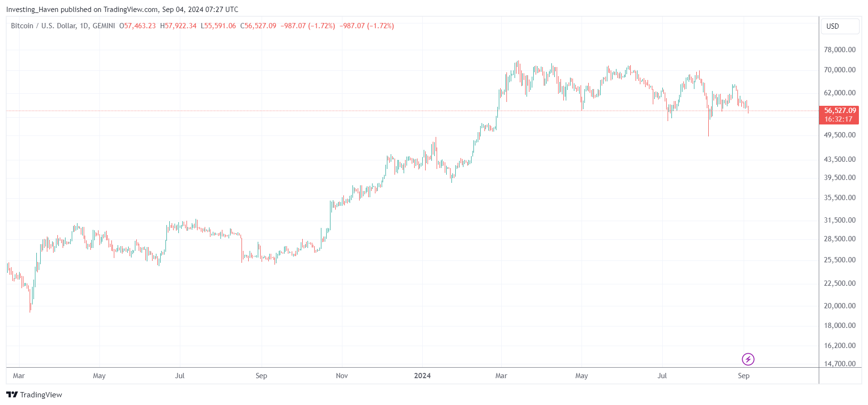Screen dimensions: 868x405
Task: Click the rightmost Sep label on time axis
Action: pos(744,376)
